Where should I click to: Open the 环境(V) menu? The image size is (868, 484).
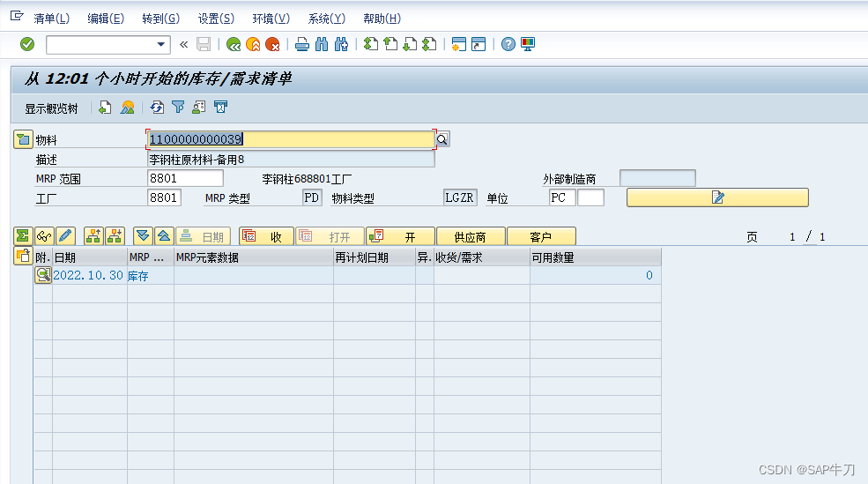271,19
